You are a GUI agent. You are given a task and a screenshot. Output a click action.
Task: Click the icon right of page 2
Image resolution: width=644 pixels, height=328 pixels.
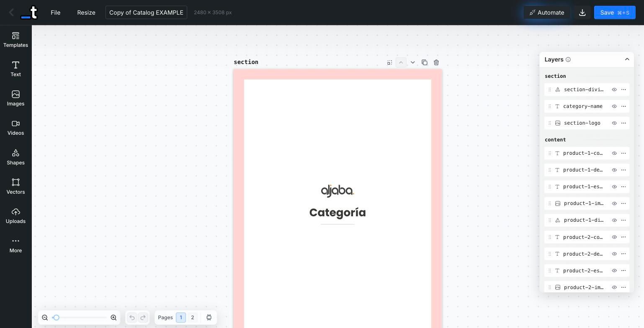(x=209, y=318)
